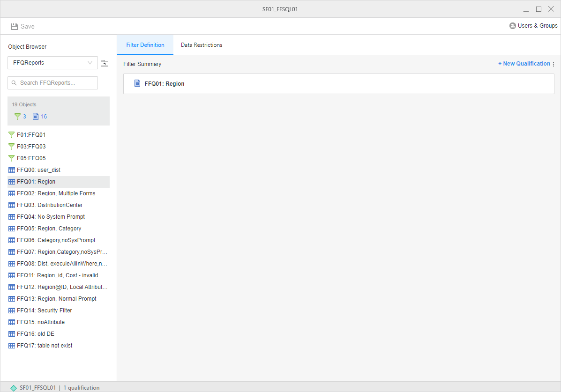Filter list by the green funnel icon

(18, 117)
